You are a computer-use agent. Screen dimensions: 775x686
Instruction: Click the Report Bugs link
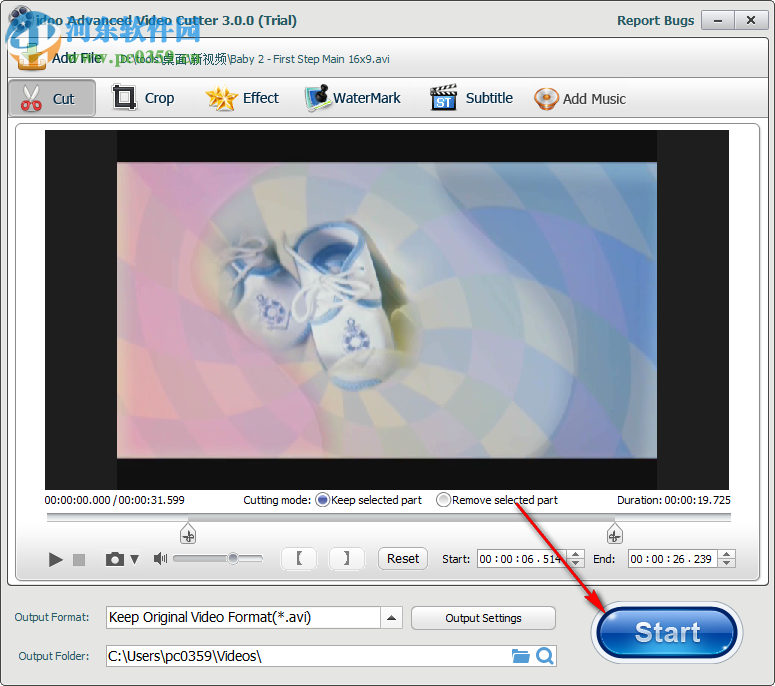click(x=655, y=21)
